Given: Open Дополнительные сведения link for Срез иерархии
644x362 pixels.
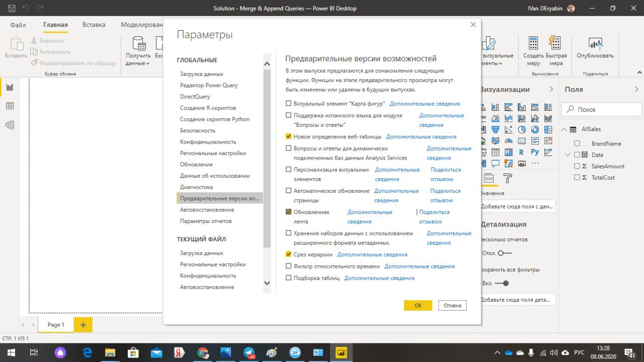Looking at the screenshot, I should pos(372,255).
